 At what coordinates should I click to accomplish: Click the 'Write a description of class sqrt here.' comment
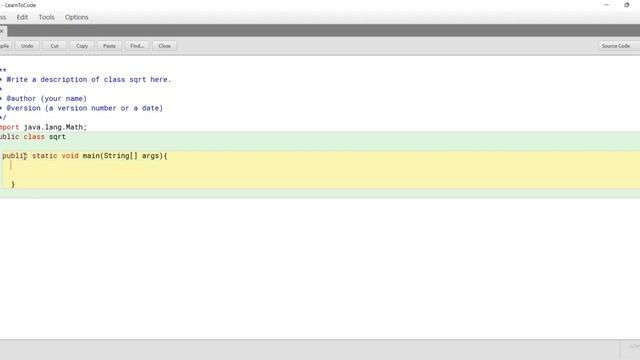pyautogui.click(x=89, y=80)
